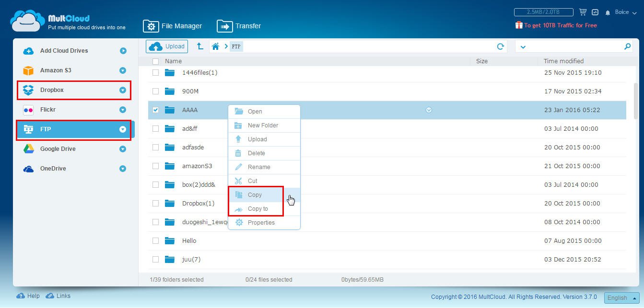Sort files by Name column header

tap(173, 61)
